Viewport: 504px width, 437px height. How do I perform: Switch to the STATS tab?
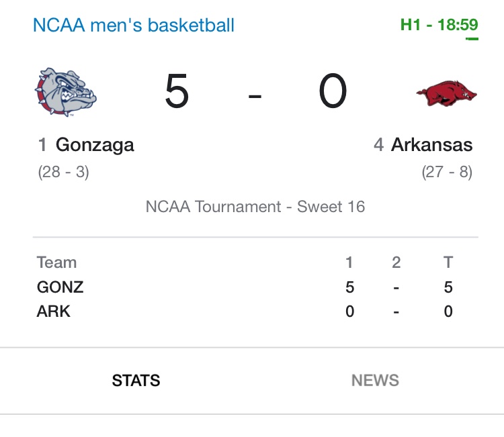pyautogui.click(x=136, y=381)
